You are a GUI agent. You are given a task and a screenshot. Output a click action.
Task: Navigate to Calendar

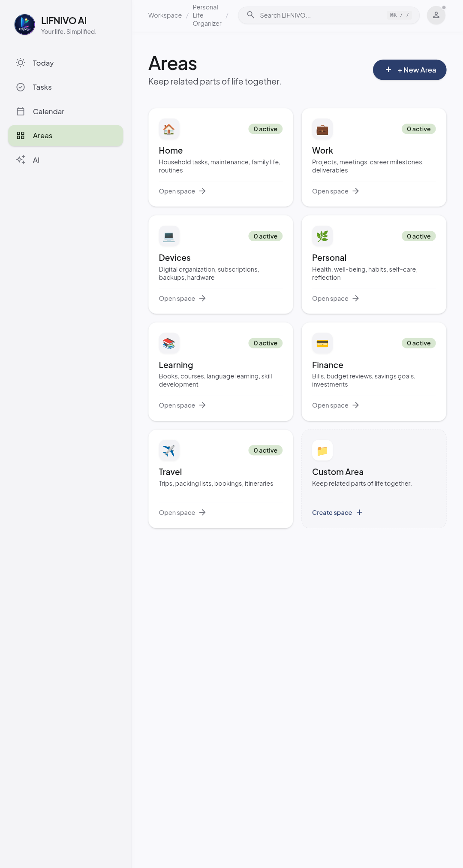click(66, 112)
